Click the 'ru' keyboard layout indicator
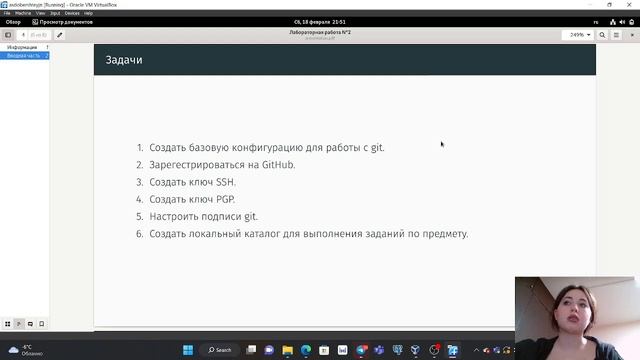 click(x=596, y=22)
